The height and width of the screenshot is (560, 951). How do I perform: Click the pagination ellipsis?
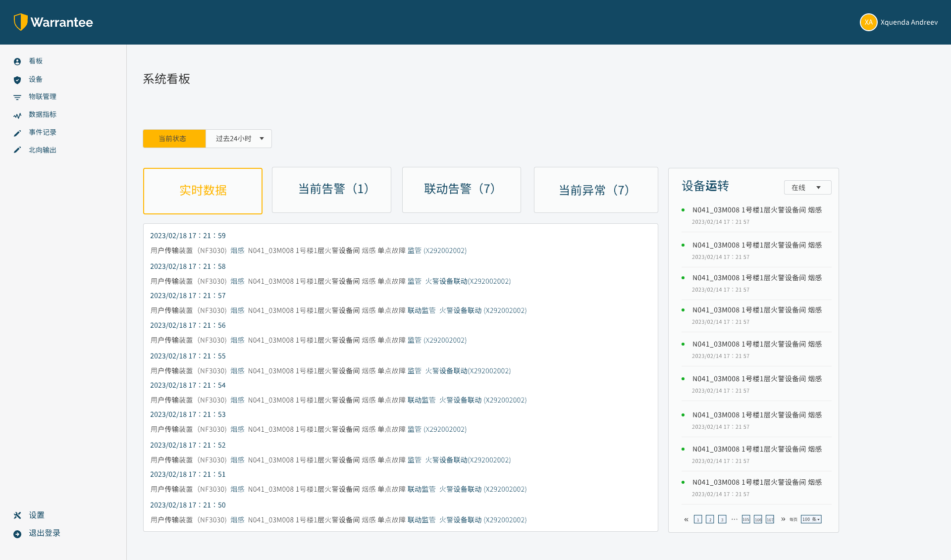pyautogui.click(x=734, y=519)
